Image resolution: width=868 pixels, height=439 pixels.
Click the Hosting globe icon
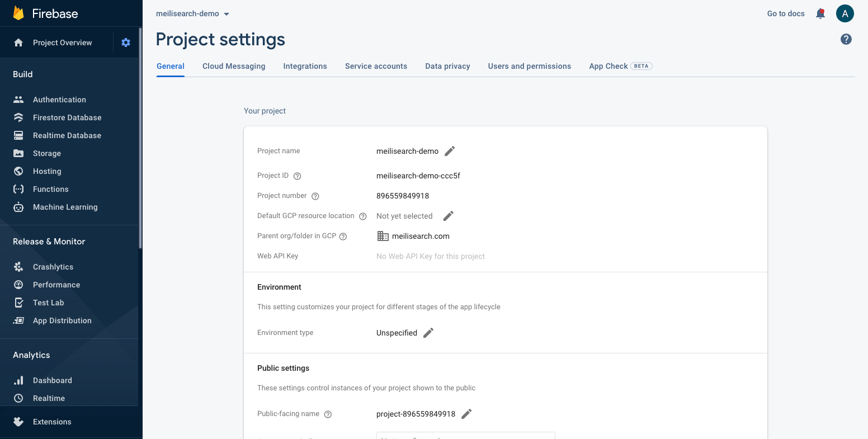(x=18, y=171)
